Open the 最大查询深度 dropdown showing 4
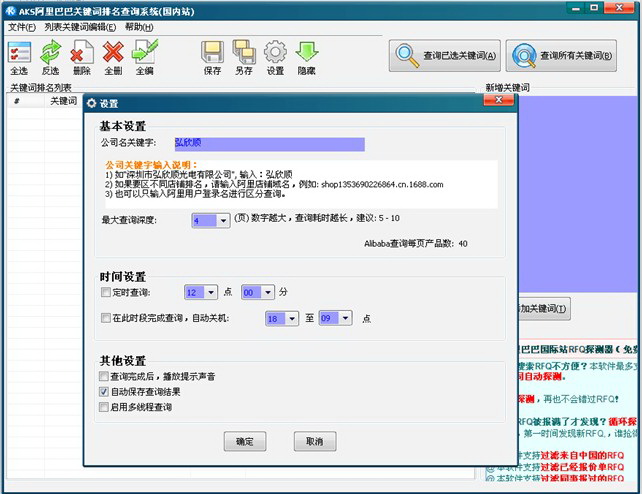 [x=223, y=221]
